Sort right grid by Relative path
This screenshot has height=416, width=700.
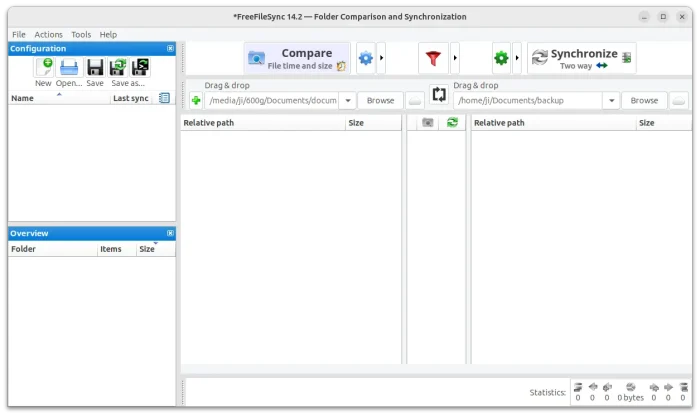554,123
